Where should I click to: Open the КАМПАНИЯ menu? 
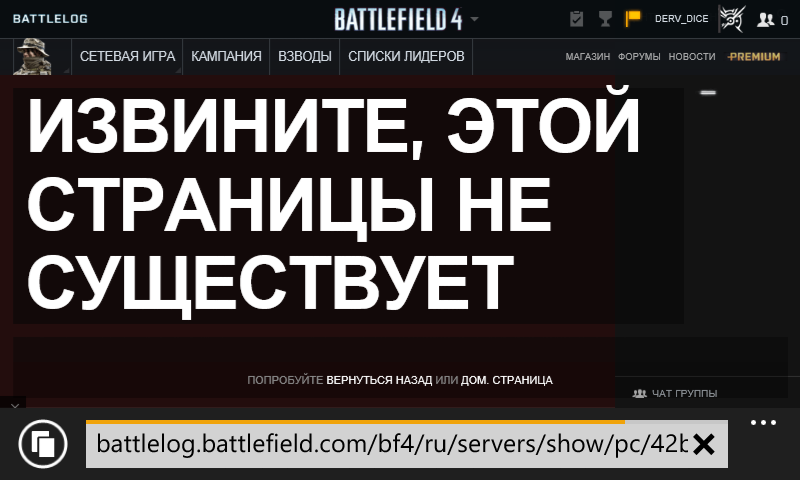tap(226, 56)
